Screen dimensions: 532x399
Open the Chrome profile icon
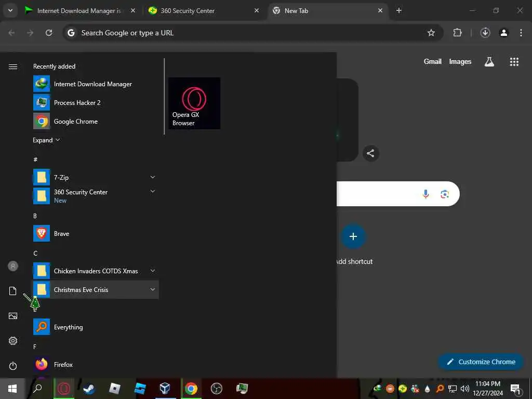point(504,33)
